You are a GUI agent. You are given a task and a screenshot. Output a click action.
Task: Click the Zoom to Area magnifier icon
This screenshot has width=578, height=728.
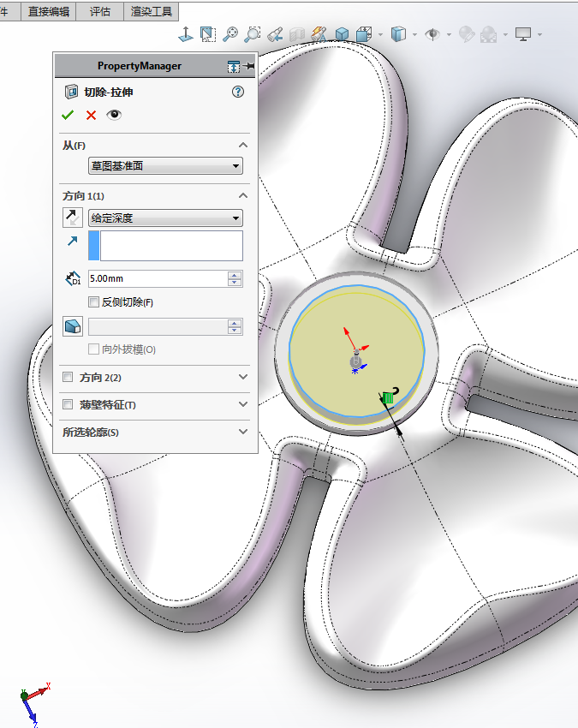253,34
